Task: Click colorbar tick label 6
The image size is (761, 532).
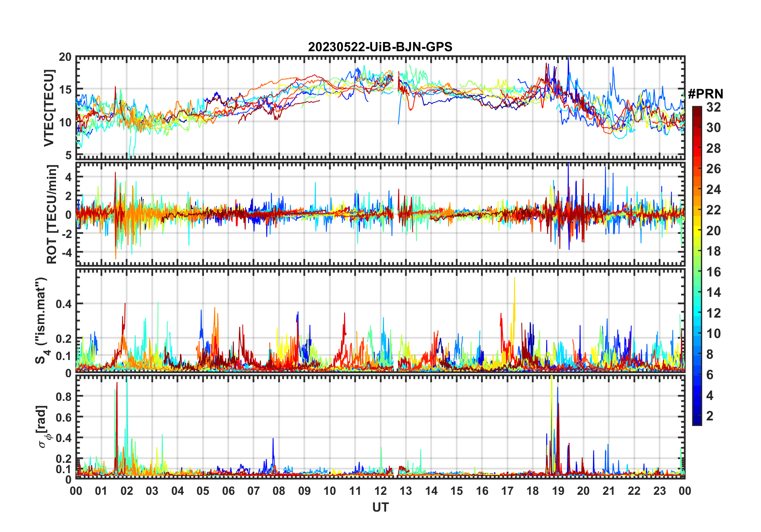Action: click(710, 375)
